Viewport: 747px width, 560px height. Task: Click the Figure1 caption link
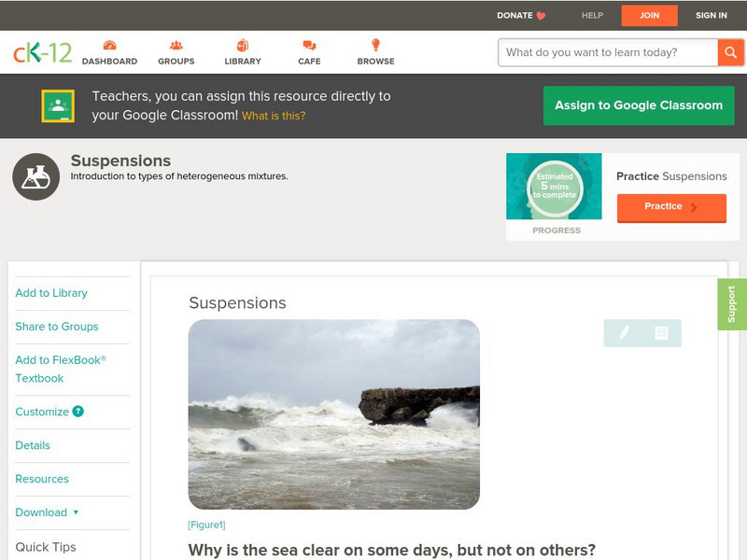pos(206,525)
